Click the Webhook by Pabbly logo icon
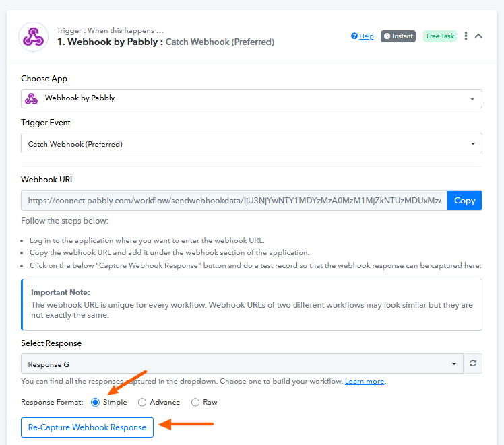Image resolution: width=504 pixels, height=445 pixels. pyautogui.click(x=32, y=36)
